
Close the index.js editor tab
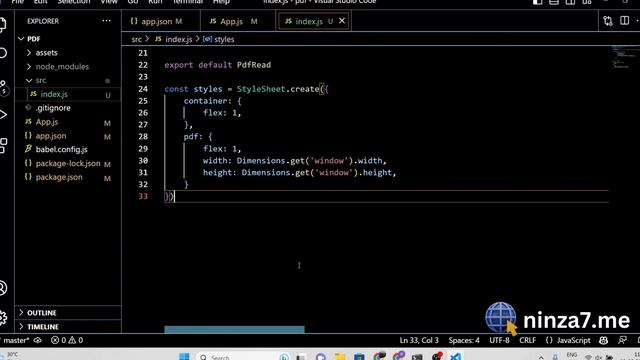pos(342,21)
